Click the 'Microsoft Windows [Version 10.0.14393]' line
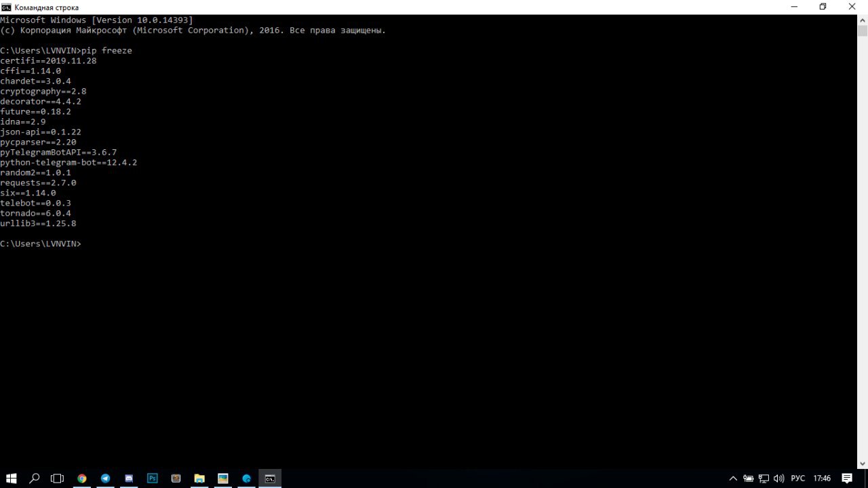 pos(96,20)
